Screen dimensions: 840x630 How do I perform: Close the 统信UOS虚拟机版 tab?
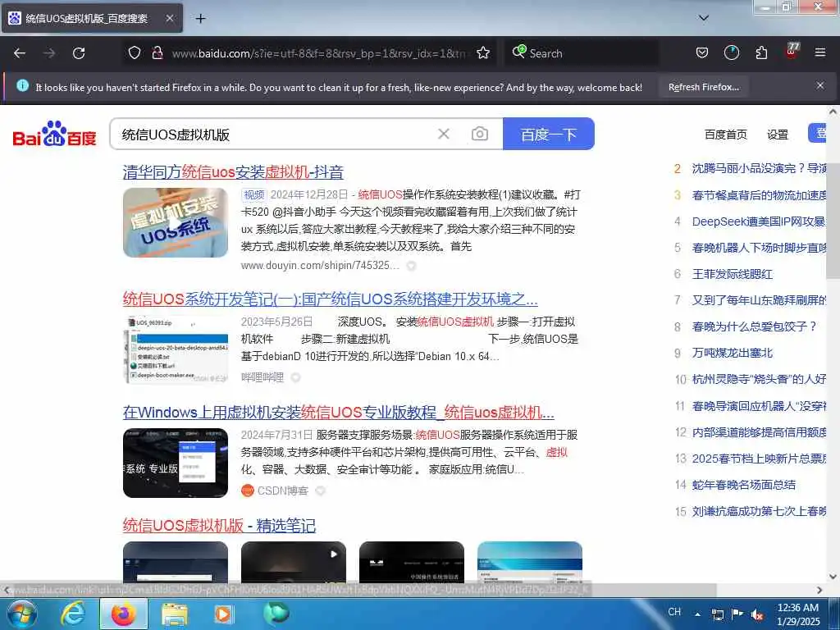pos(169,18)
